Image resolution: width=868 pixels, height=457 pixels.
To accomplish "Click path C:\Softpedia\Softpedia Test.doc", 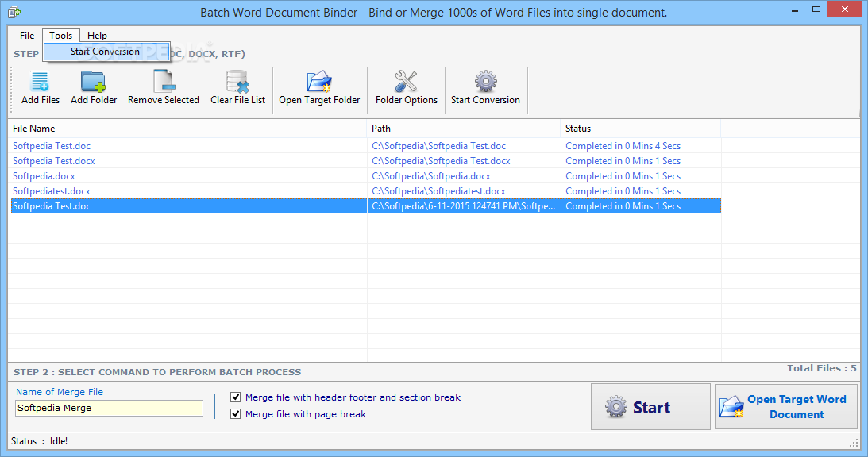I will coord(438,146).
